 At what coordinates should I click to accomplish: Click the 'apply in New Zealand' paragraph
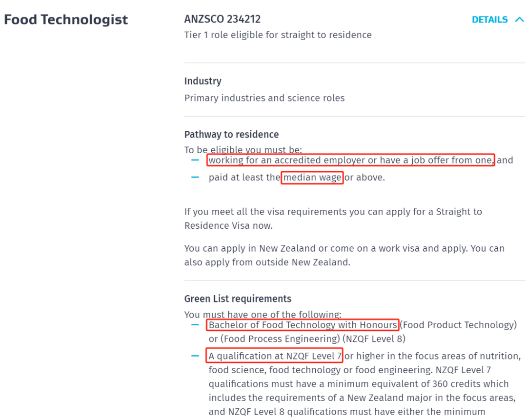point(344,255)
